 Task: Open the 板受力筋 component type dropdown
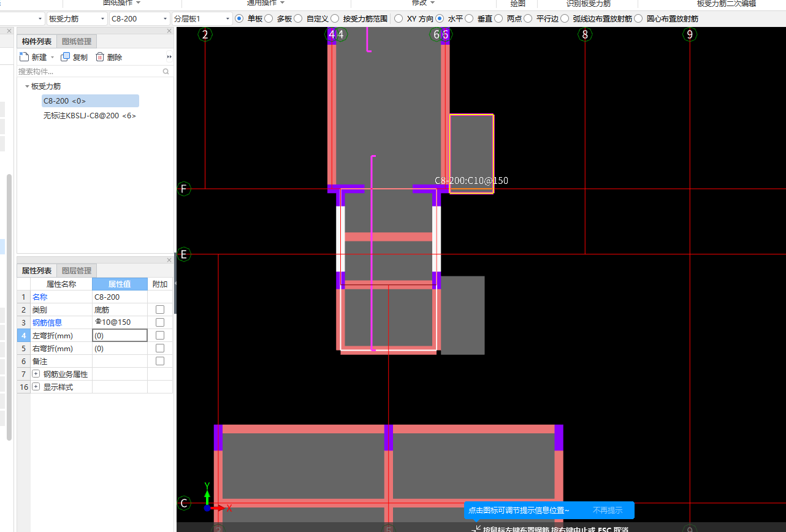(x=101, y=19)
